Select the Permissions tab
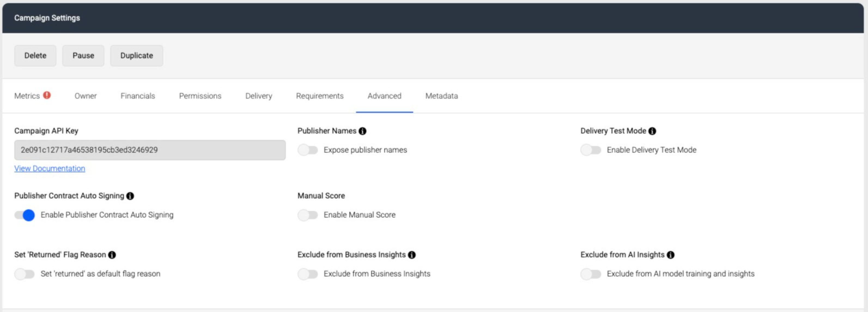The width and height of the screenshot is (868, 312). coord(200,96)
